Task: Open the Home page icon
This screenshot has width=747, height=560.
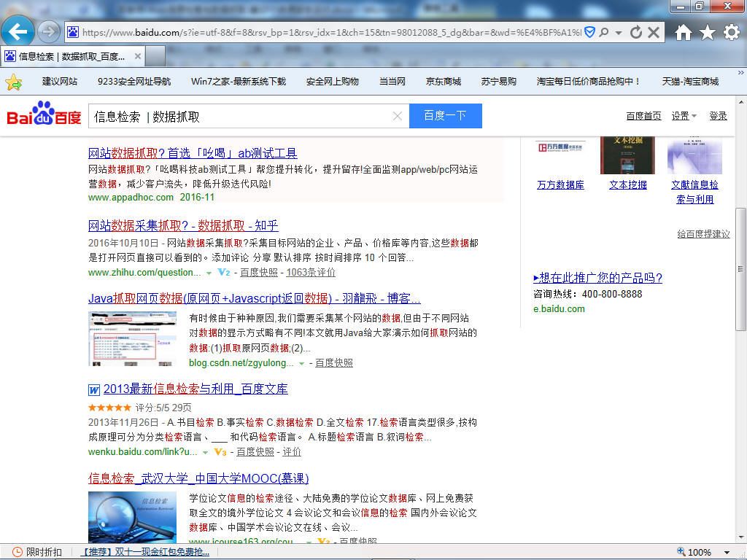Action: (683, 32)
